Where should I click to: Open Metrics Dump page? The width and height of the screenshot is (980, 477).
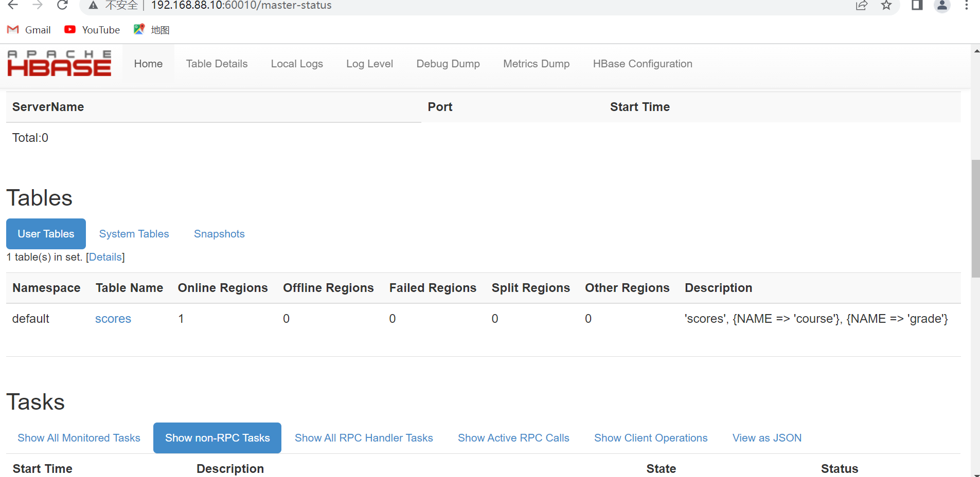[536, 64]
